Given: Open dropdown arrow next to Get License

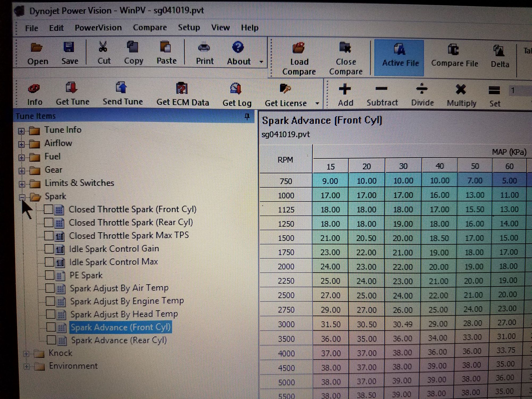Looking at the screenshot, I should tap(317, 103).
